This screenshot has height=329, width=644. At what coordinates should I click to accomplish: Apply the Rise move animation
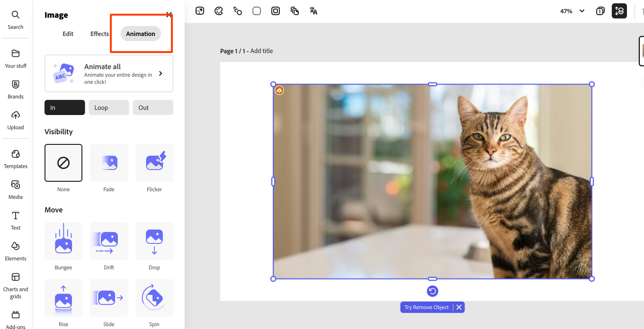pos(63,298)
